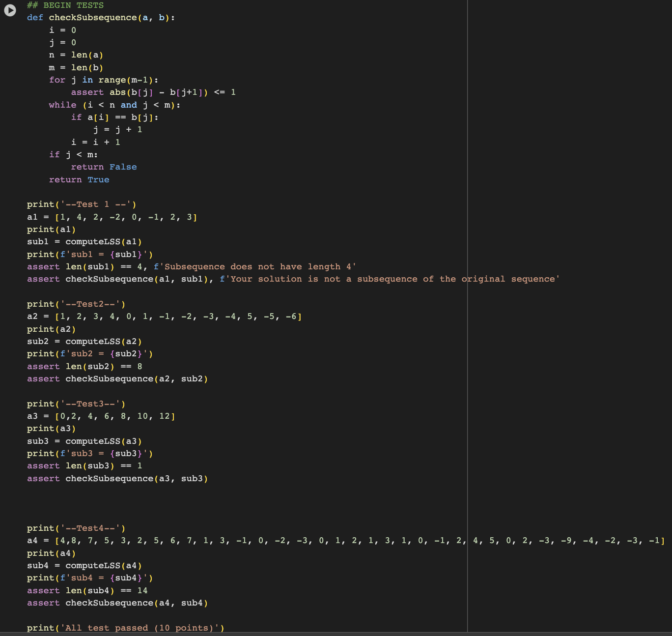
Task: Click the print(f'sub4 = {sub4}') line
Action: (x=90, y=578)
